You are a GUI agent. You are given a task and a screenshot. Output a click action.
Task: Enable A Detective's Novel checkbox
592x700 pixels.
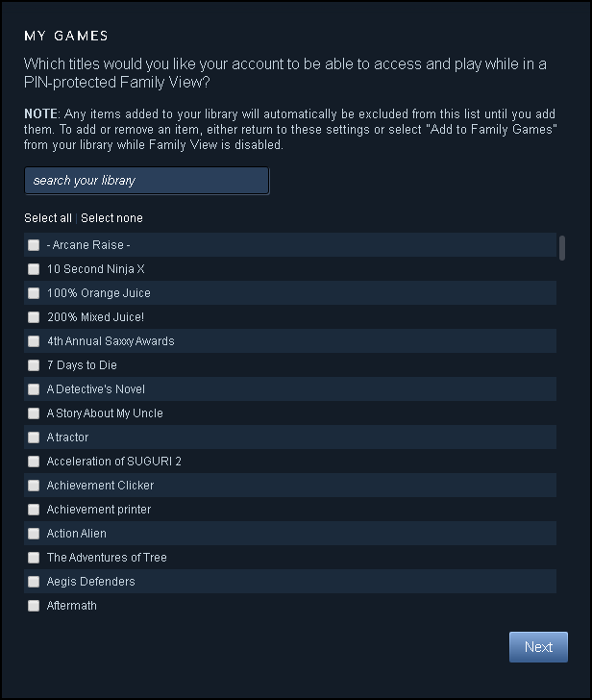34,389
